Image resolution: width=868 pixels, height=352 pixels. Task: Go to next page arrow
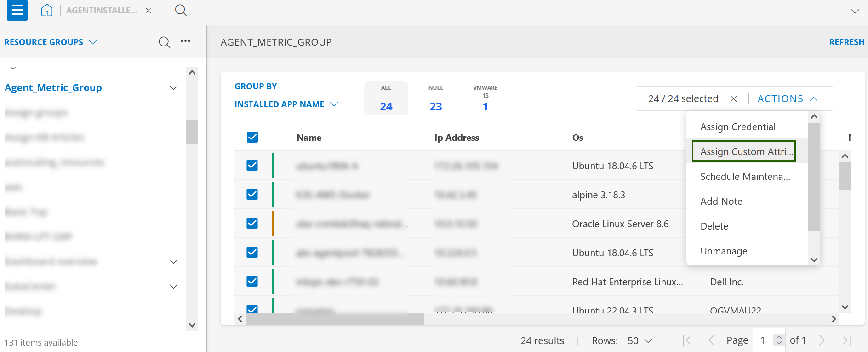point(822,340)
